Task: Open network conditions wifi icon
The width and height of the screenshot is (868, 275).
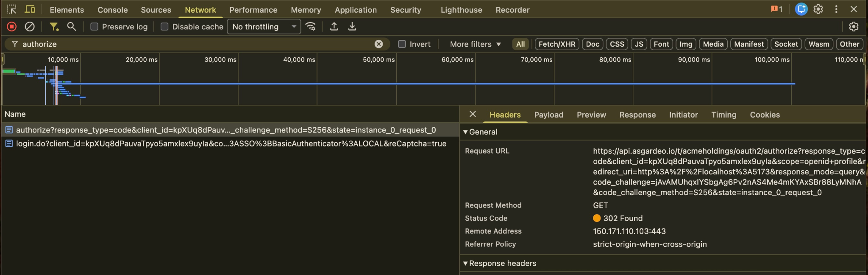Action: pyautogui.click(x=311, y=27)
